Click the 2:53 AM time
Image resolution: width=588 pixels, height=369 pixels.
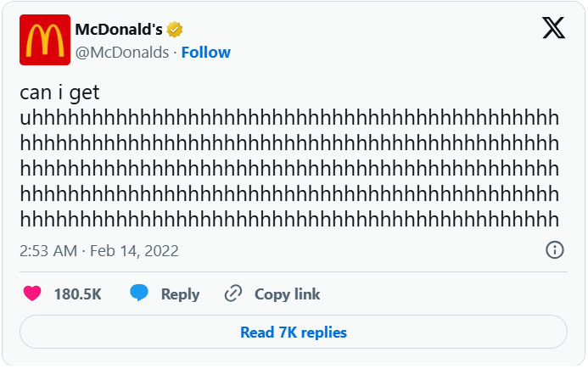point(47,251)
